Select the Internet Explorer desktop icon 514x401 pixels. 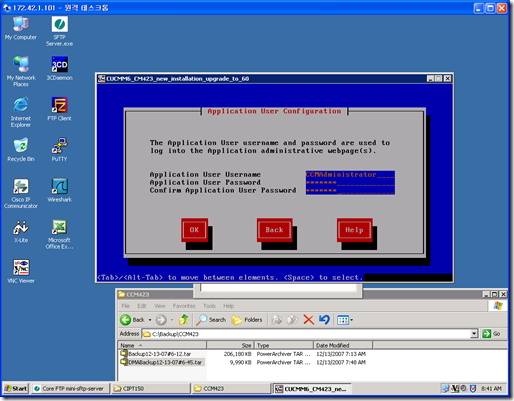pyautogui.click(x=21, y=112)
